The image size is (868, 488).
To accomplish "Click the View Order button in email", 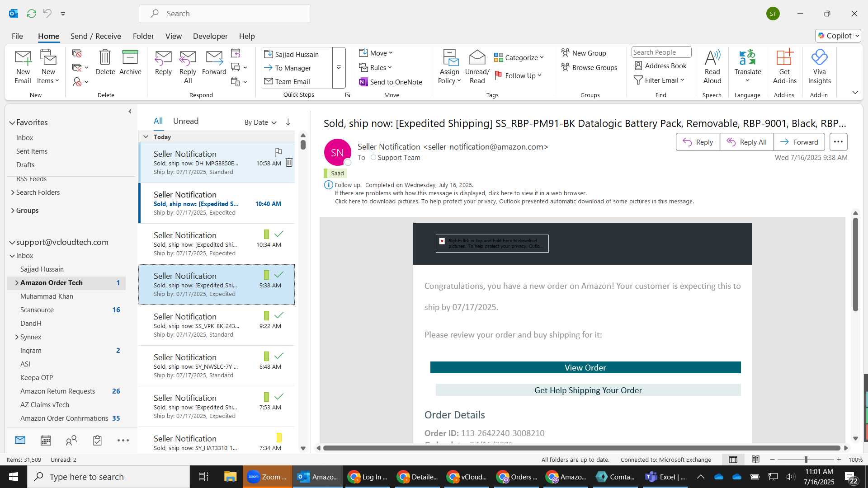I will pyautogui.click(x=585, y=367).
